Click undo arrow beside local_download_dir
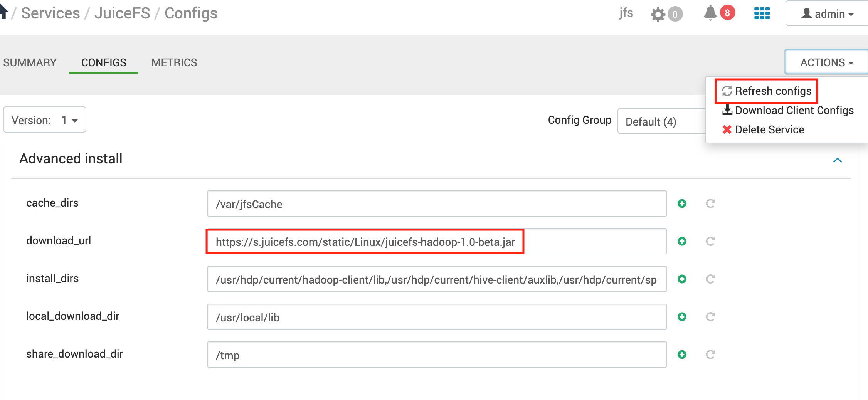 coord(710,317)
